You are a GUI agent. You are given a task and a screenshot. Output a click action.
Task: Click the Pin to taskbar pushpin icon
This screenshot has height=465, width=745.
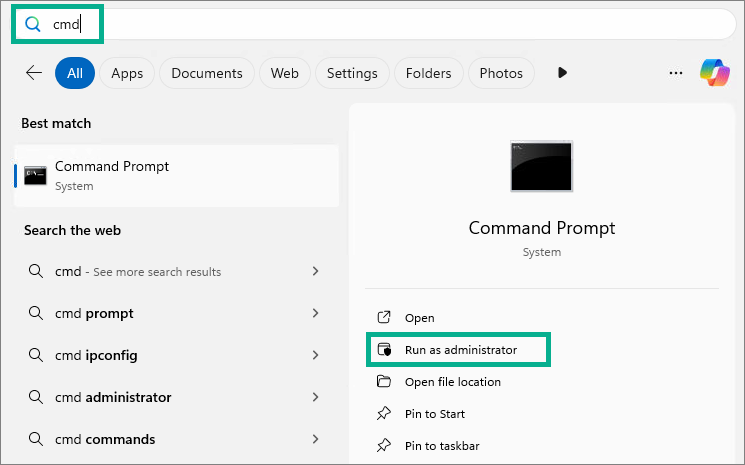384,446
